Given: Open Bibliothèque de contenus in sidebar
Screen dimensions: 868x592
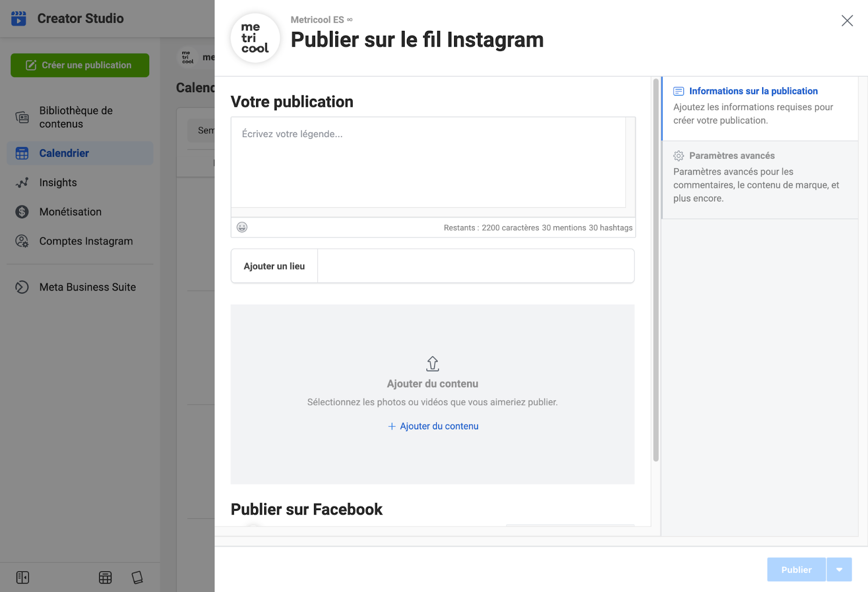Looking at the screenshot, I should 80,117.
